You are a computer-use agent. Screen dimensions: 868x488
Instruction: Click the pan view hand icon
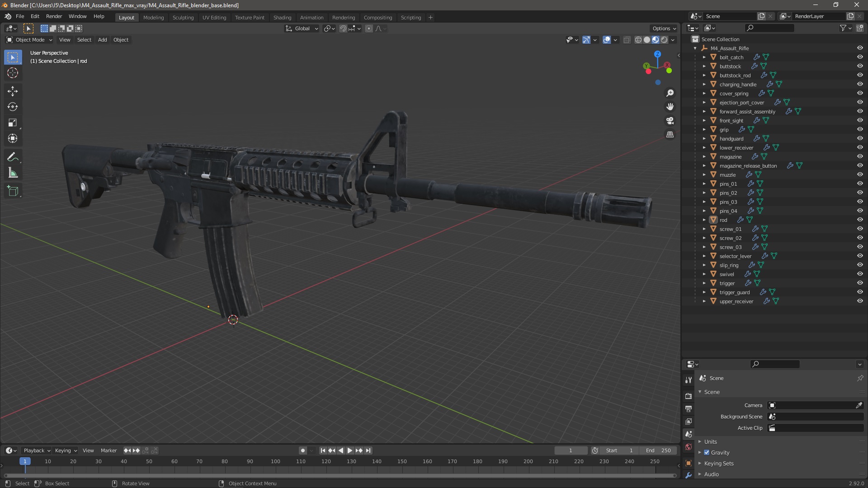[x=670, y=107]
